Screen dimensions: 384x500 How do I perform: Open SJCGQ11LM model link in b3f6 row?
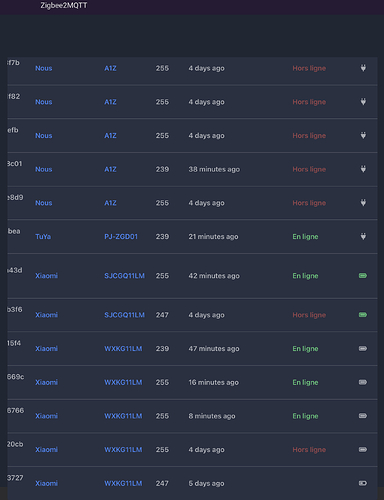(x=124, y=315)
